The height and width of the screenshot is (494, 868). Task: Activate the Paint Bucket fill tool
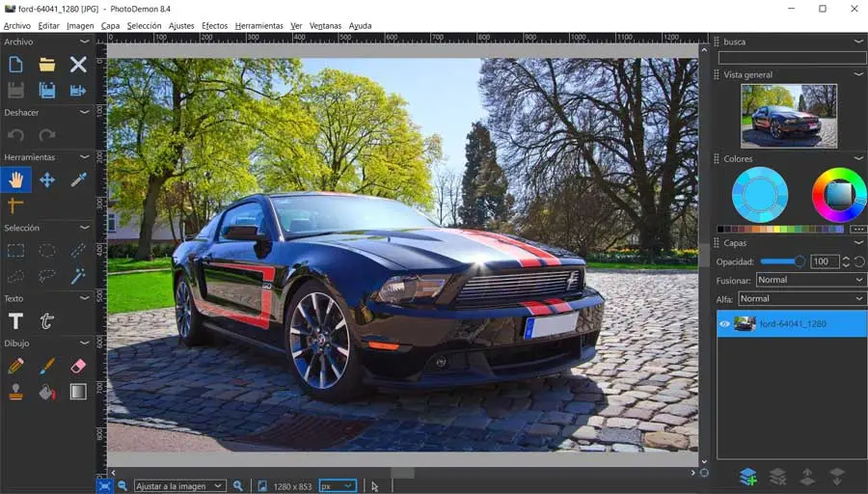coord(47,392)
